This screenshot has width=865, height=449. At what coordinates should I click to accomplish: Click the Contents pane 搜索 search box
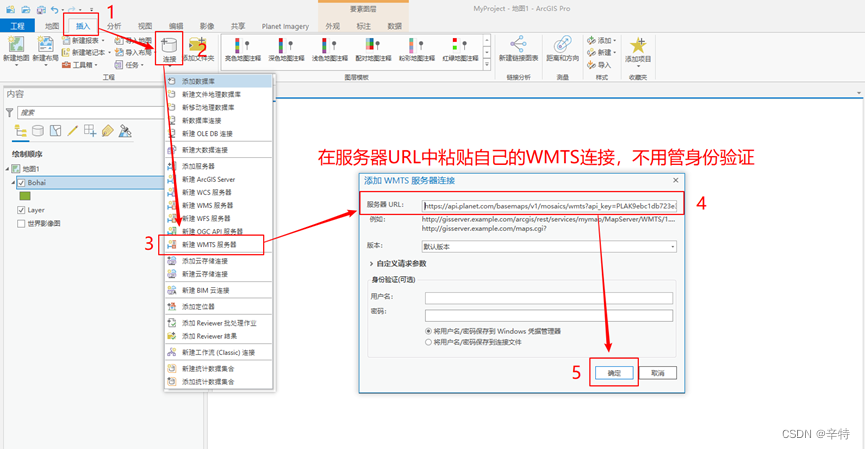91,113
